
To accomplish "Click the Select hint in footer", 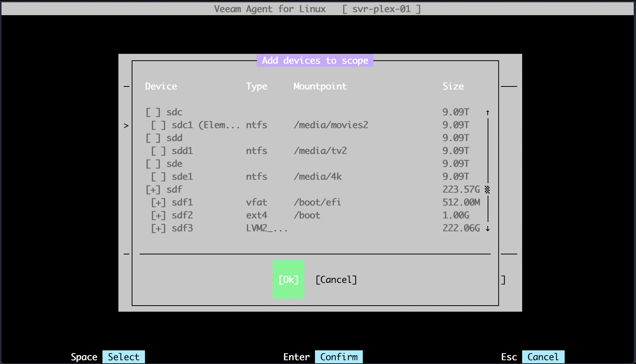I will [x=124, y=357].
